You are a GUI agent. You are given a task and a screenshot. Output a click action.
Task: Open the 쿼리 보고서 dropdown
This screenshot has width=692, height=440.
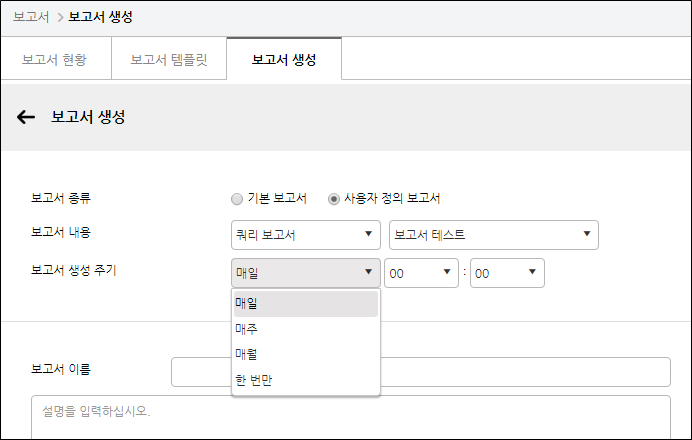(305, 235)
